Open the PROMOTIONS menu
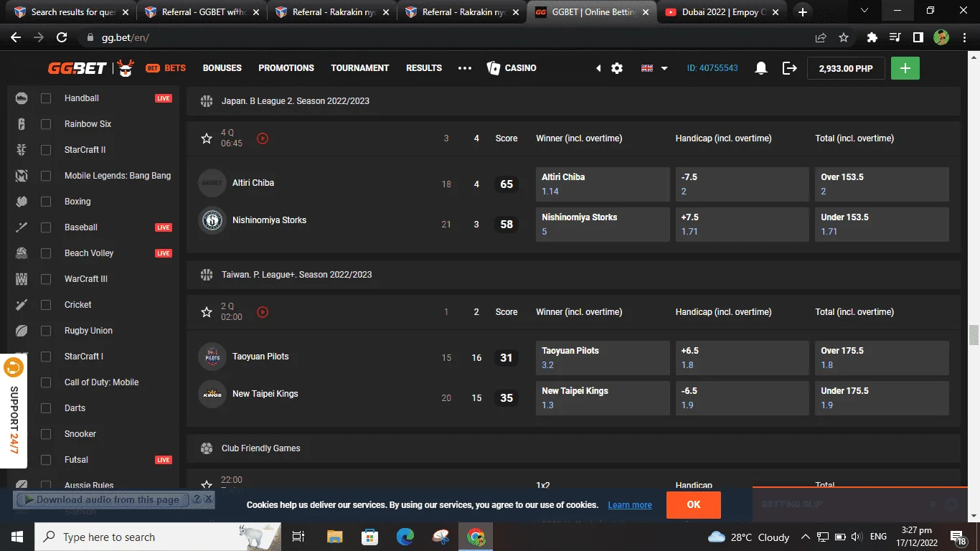 [x=286, y=68]
